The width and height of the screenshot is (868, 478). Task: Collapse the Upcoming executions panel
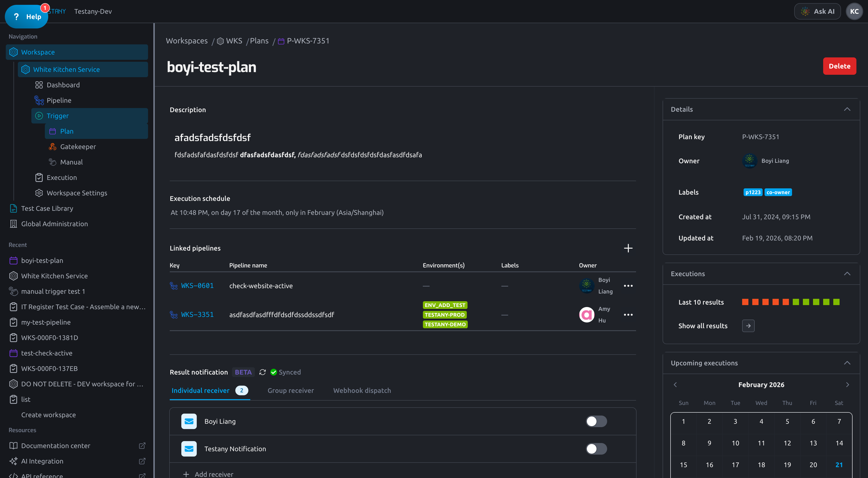[x=847, y=363]
